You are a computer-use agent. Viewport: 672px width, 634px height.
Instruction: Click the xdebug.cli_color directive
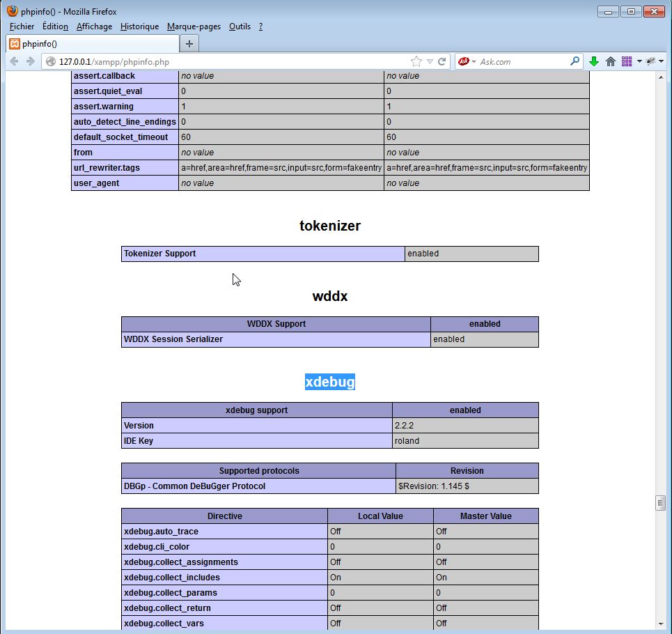224,547
